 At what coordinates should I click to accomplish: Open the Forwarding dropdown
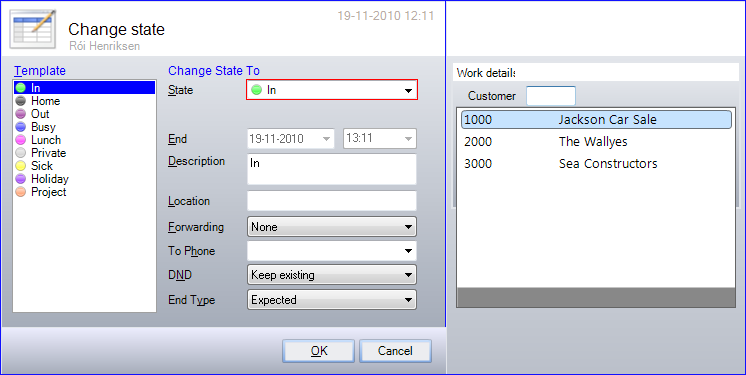point(332,227)
